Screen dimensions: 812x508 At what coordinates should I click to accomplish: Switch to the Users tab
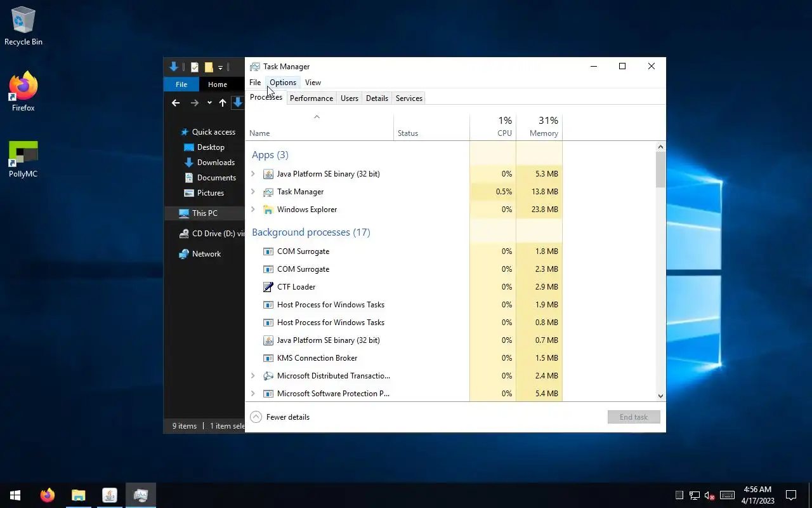[350, 98]
